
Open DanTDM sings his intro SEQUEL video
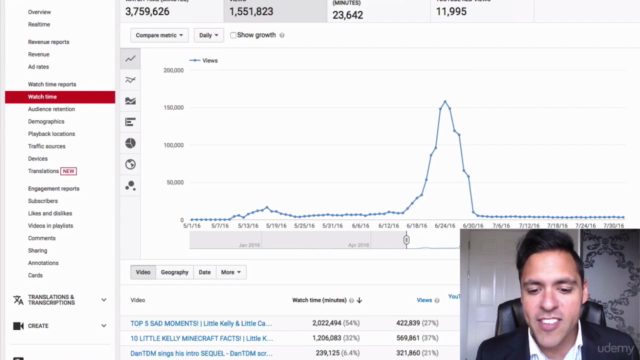(201, 353)
